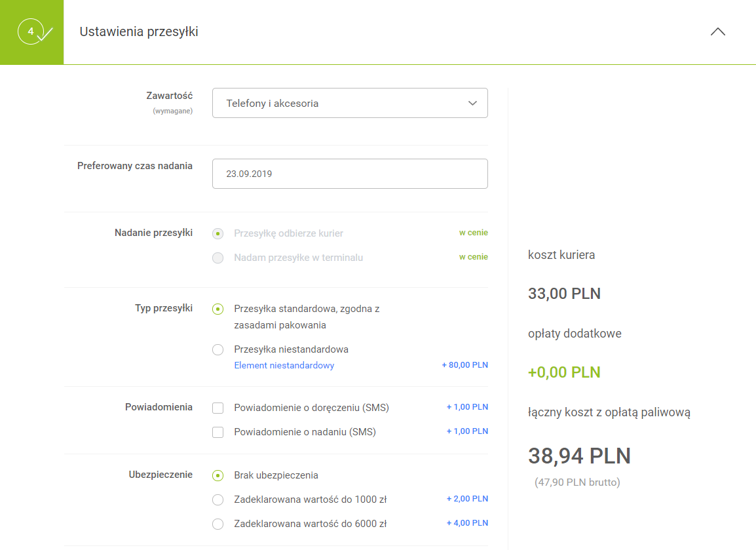Click the preferred shipping date field
This screenshot has height=550, width=756.
(x=350, y=174)
